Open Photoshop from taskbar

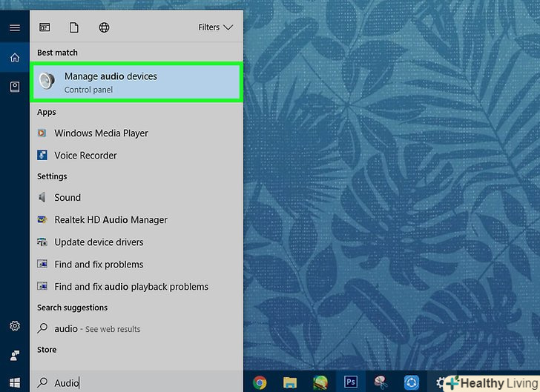351,382
